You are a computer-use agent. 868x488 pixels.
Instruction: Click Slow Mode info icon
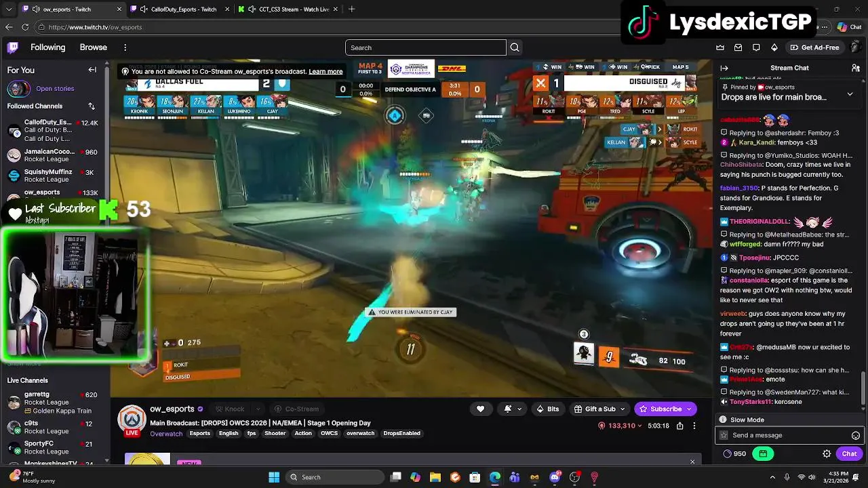(x=724, y=420)
